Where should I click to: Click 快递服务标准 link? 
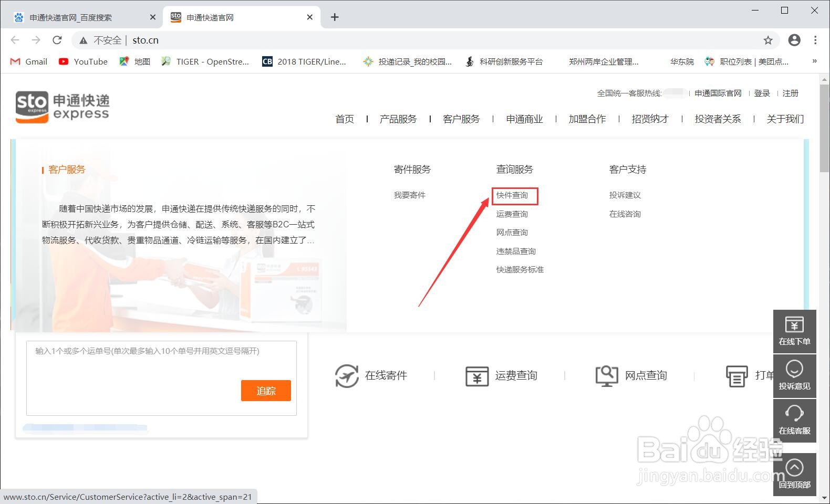pos(520,269)
